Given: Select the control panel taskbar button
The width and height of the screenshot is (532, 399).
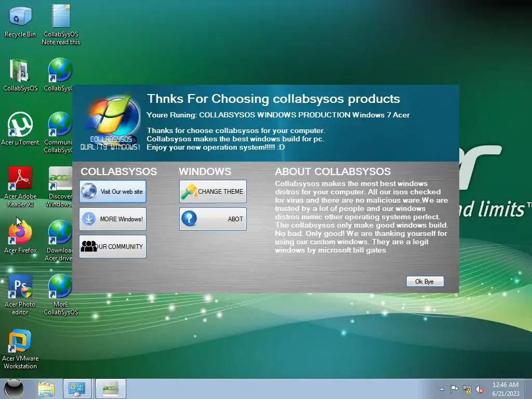Looking at the screenshot, I should point(77,389).
